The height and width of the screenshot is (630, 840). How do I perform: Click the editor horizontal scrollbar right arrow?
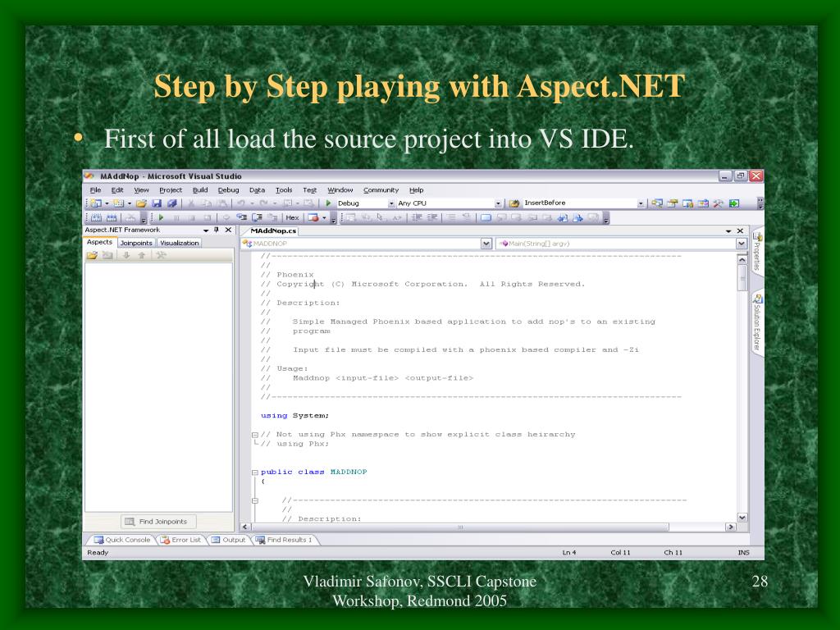730,527
